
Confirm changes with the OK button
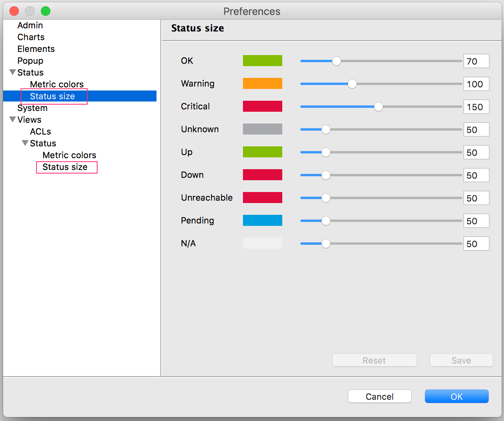[456, 396]
